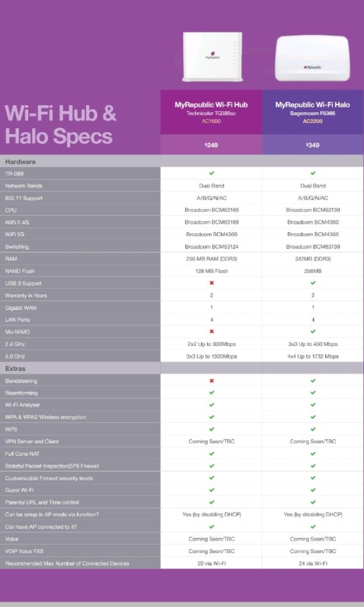Click Wi-Fi Hub's Beamforming checkmark
This screenshot has height=607, width=364.
(211, 393)
